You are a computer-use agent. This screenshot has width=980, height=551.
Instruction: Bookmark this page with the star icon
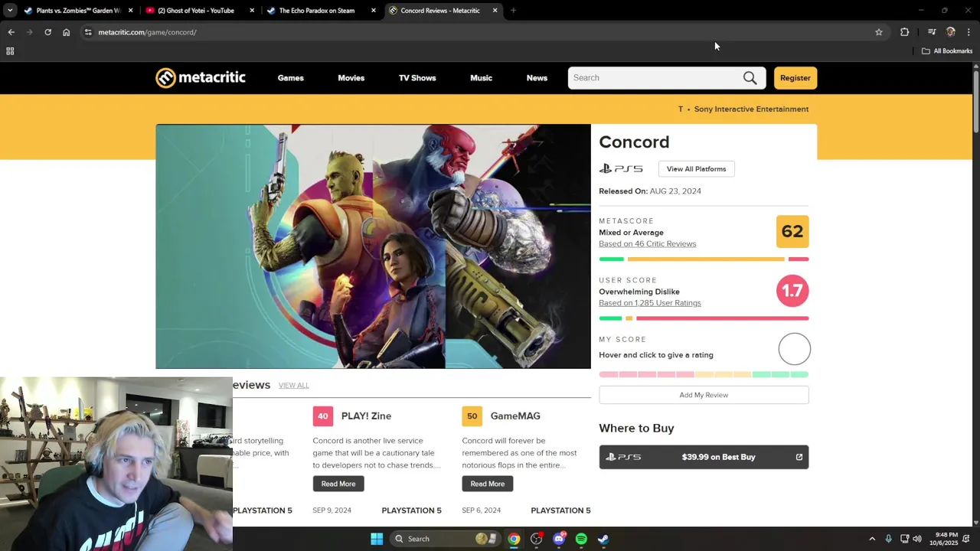(x=879, y=32)
